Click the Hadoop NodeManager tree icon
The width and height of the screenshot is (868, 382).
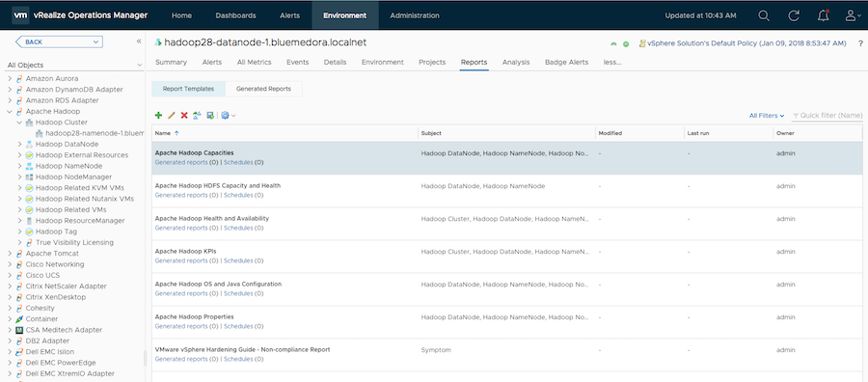(x=29, y=177)
